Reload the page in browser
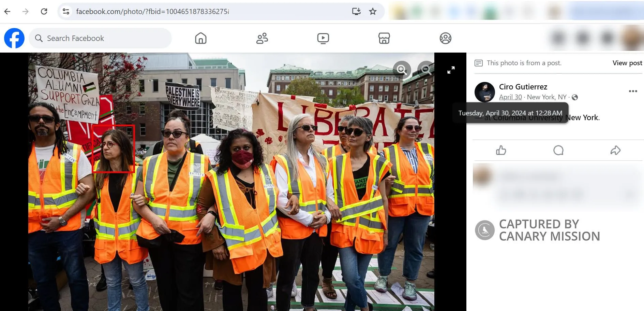This screenshot has height=311, width=644. (x=44, y=11)
